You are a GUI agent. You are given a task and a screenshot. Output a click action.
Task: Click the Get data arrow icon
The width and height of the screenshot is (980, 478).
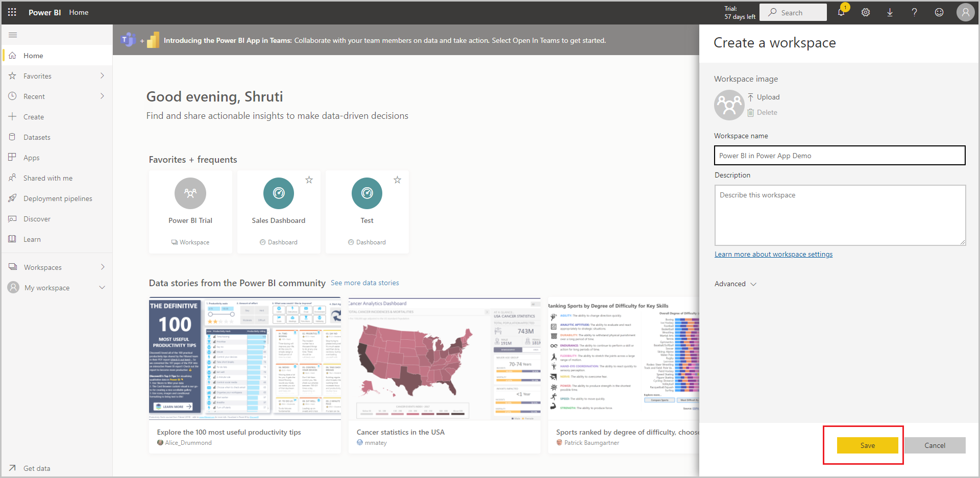pos(13,468)
